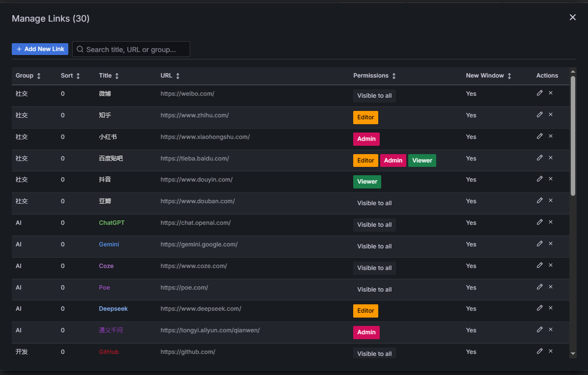Click the orange Editor tag on 知乎
588x375 pixels.
click(x=365, y=117)
